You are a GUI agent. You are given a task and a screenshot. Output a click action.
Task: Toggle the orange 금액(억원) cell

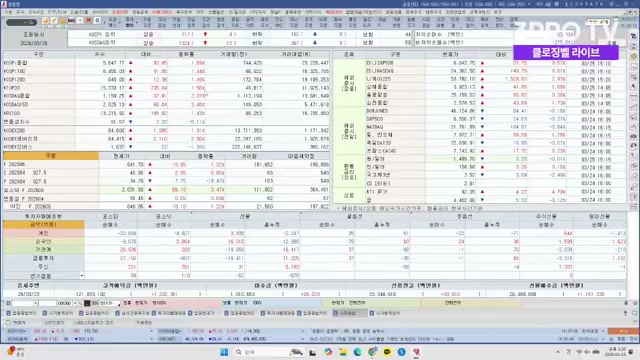43,224
